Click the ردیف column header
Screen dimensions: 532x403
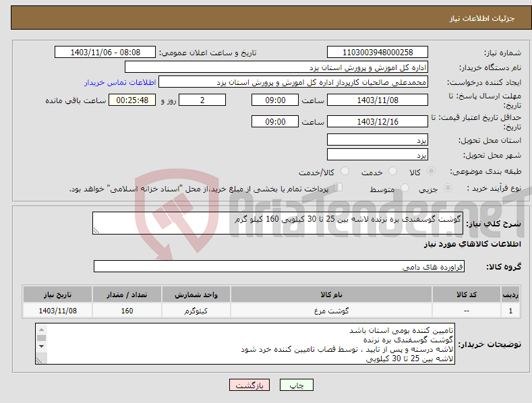(x=510, y=294)
